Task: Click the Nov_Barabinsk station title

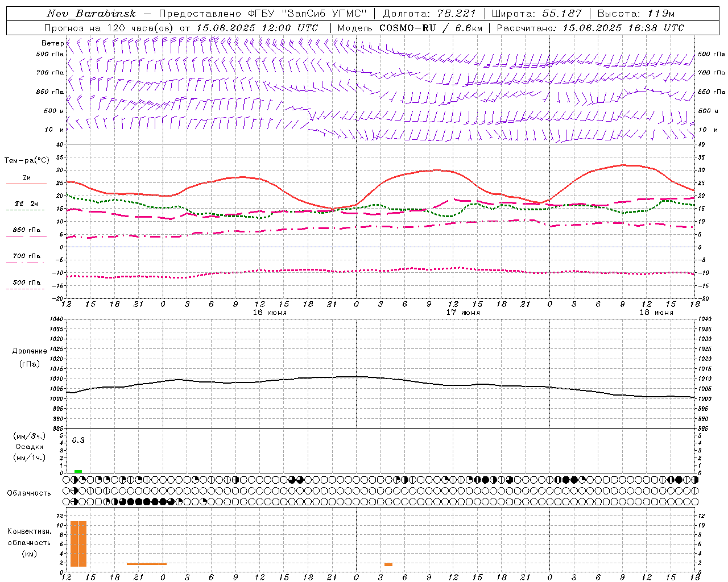Action: [92, 14]
